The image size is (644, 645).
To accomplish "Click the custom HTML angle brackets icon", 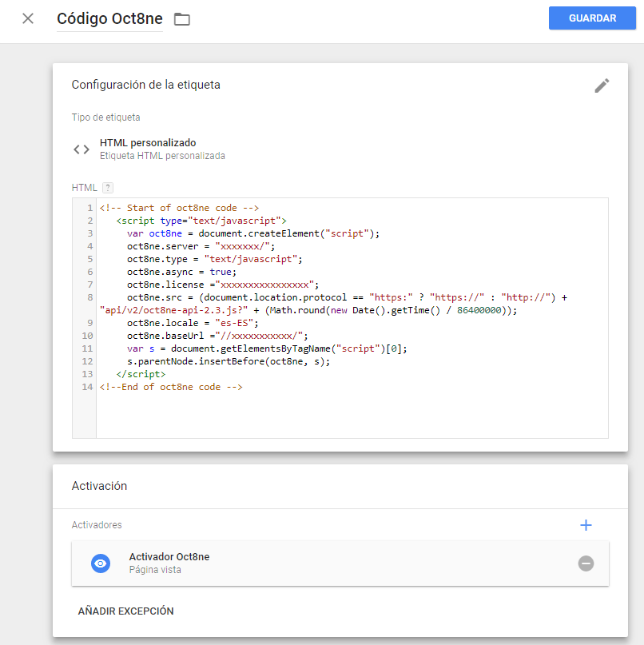I will point(81,149).
